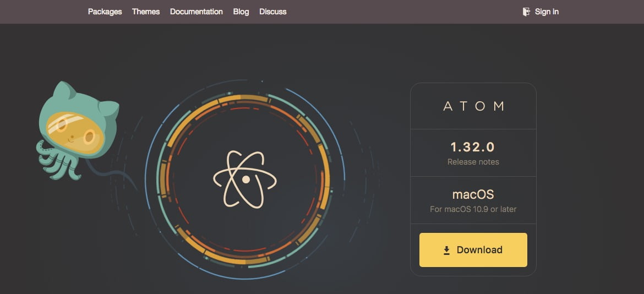The image size is (644, 294).
Task: Click the sign-in door icon
Action: (526, 12)
